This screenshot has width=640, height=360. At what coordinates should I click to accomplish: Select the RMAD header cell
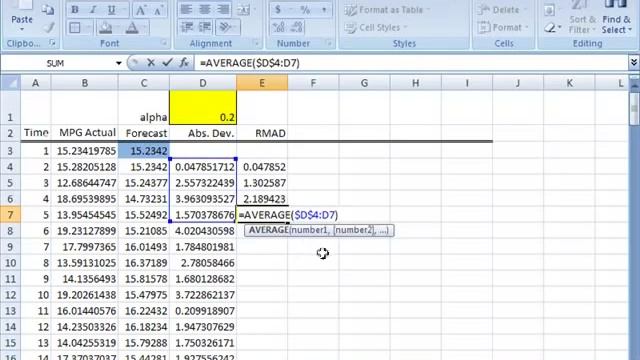click(262, 133)
